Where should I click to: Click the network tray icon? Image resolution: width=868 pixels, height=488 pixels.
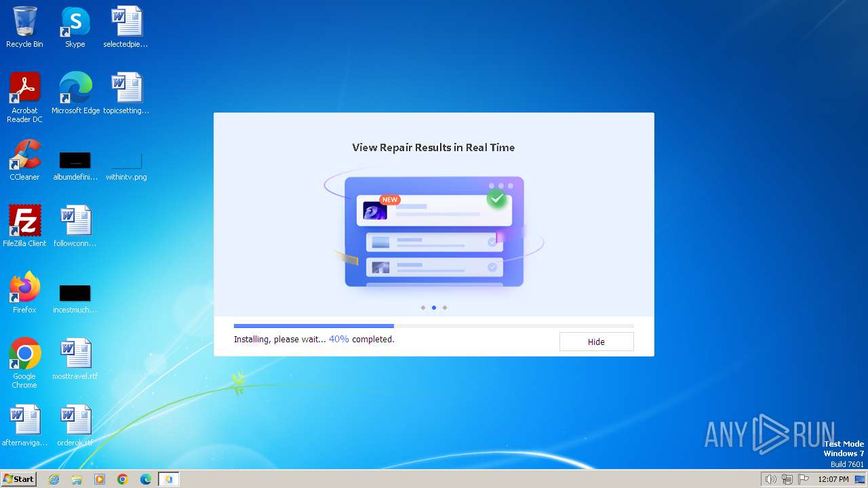[787, 479]
